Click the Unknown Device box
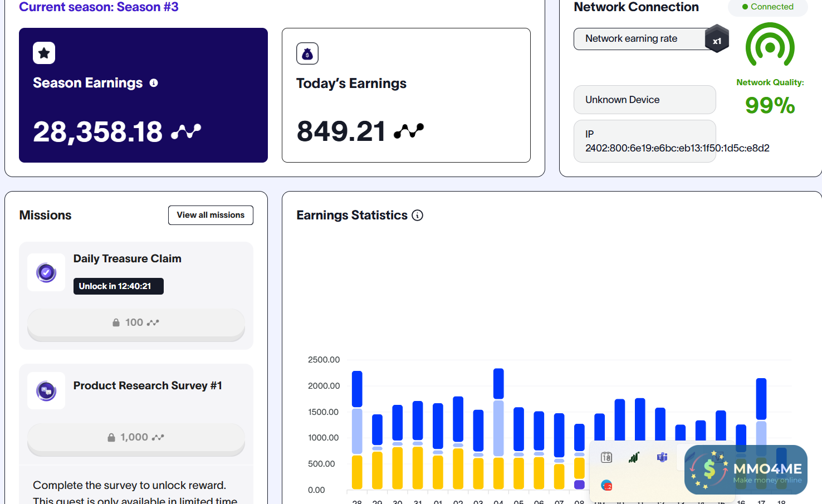This screenshot has width=822, height=504. (645, 100)
